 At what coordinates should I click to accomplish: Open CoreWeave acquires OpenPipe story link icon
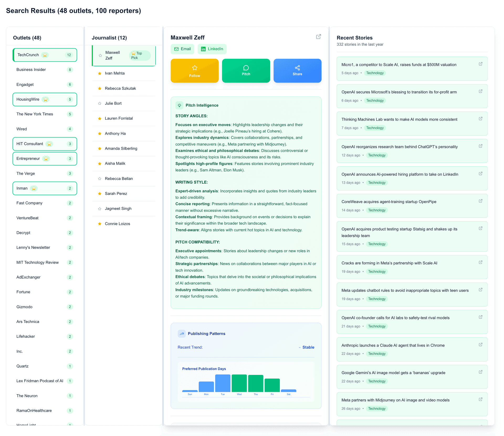480,201
